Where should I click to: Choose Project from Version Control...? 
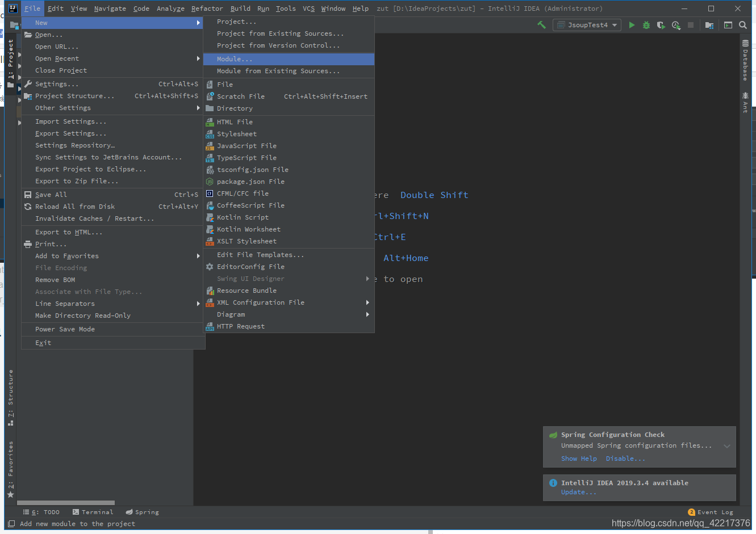(289, 45)
